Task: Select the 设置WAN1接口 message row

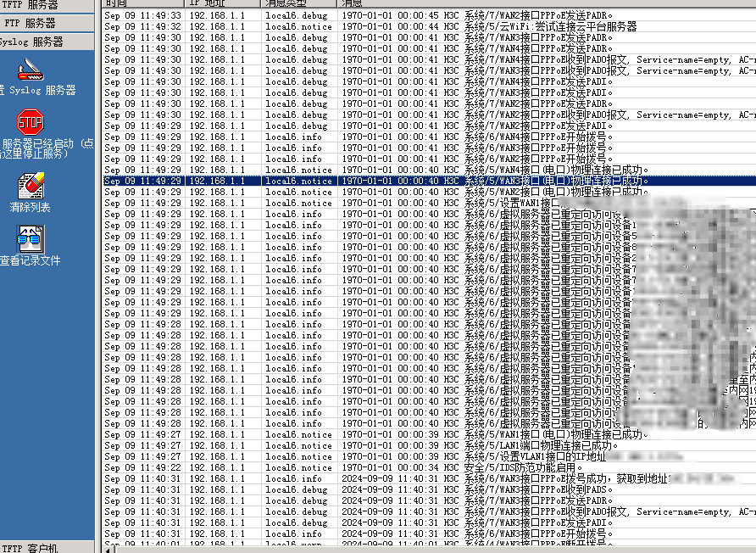Action: [x=429, y=204]
